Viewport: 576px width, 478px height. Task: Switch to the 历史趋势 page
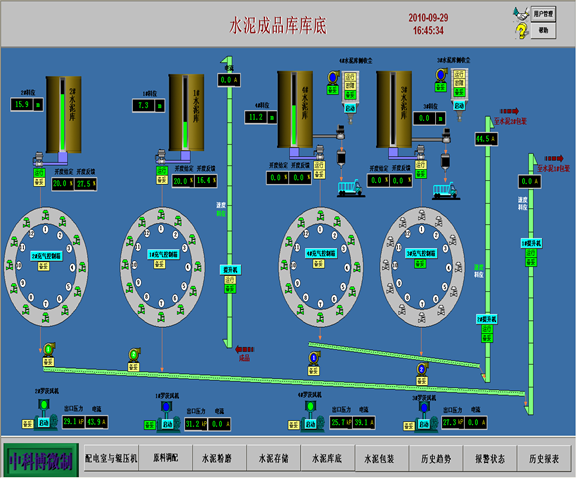436,458
